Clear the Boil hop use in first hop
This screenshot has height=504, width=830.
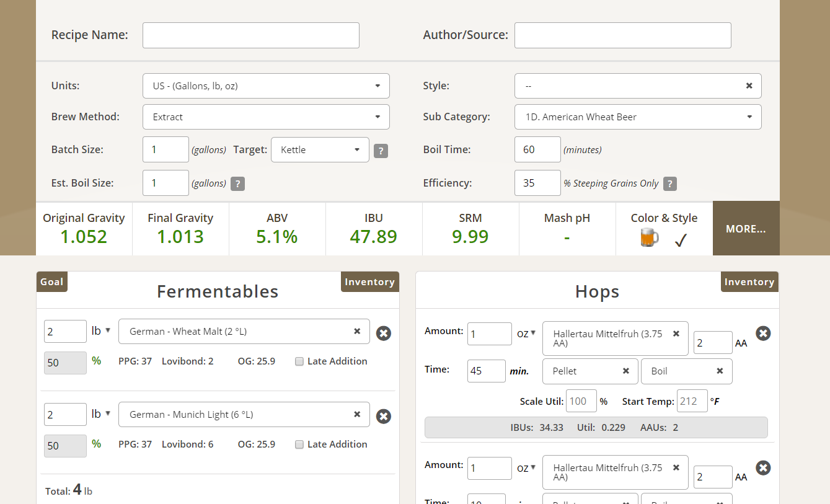[x=720, y=371]
